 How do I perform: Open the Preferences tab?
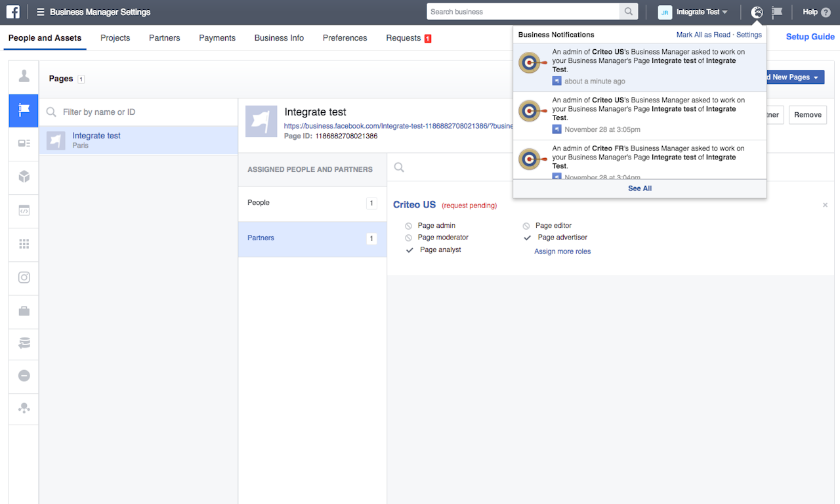click(345, 38)
